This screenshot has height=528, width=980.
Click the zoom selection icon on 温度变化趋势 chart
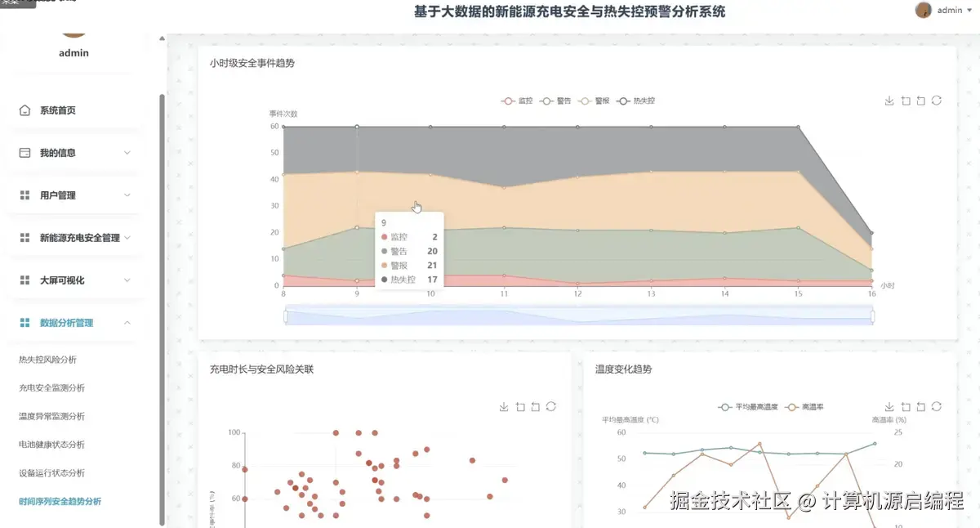[905, 406]
